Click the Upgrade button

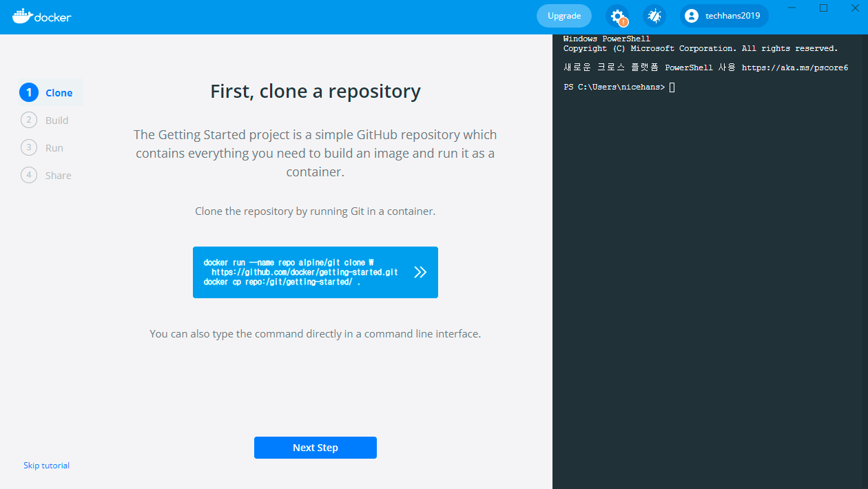tap(564, 16)
